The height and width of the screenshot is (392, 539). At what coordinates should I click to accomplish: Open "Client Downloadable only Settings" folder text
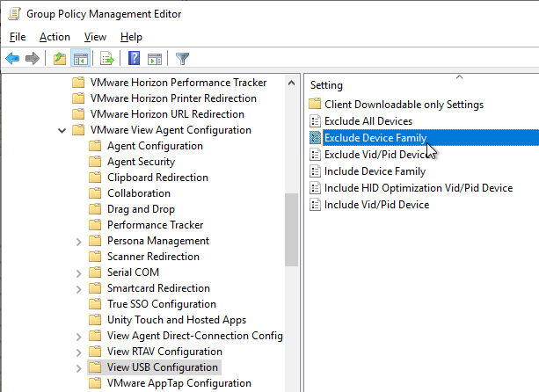tap(404, 104)
